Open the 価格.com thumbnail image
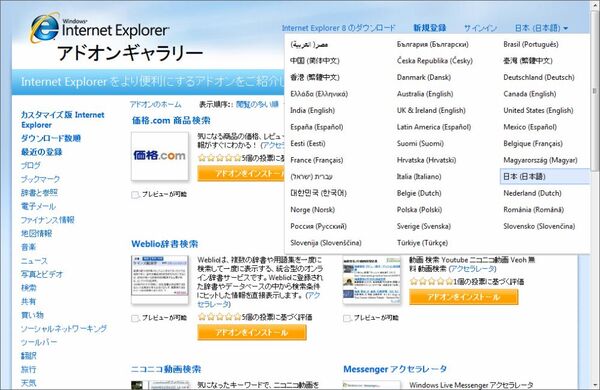The height and width of the screenshot is (390, 600). 160,156
